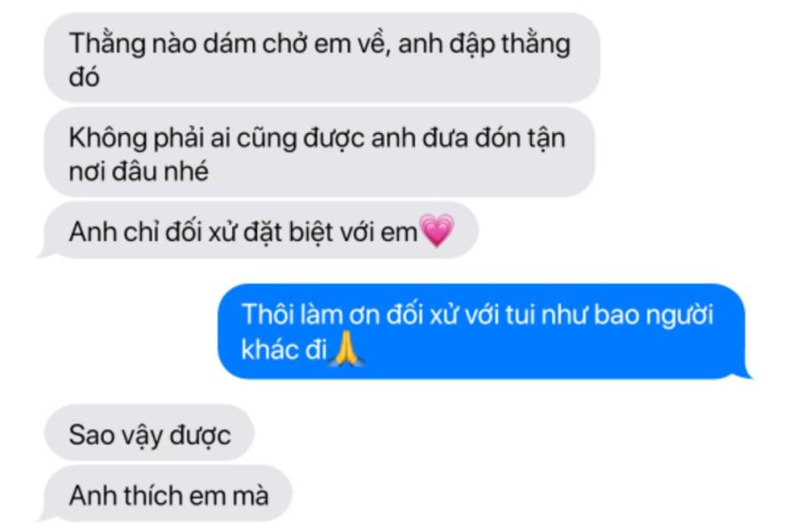Click the word 'Không' in the second message
The width and height of the screenshot is (789, 532).
(107, 138)
